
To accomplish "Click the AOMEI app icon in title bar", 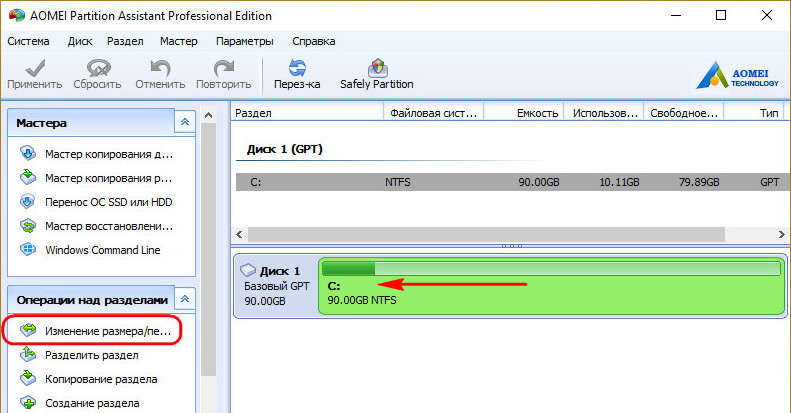I will (17, 15).
